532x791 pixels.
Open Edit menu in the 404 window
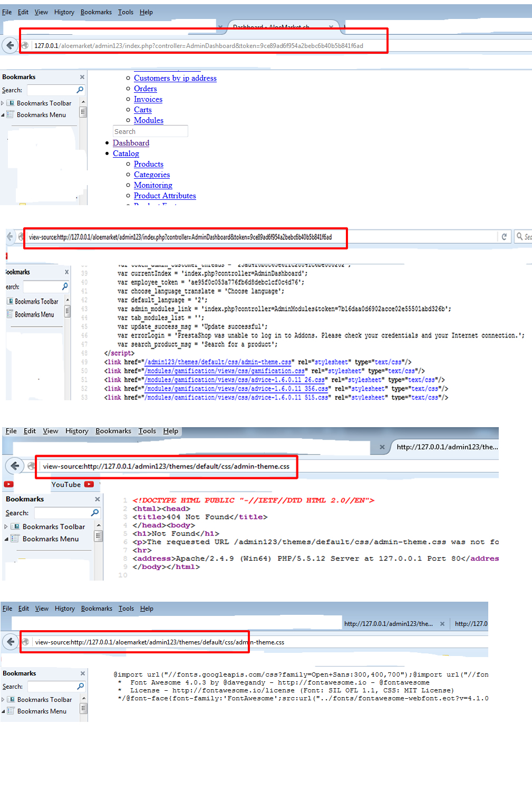[30, 431]
